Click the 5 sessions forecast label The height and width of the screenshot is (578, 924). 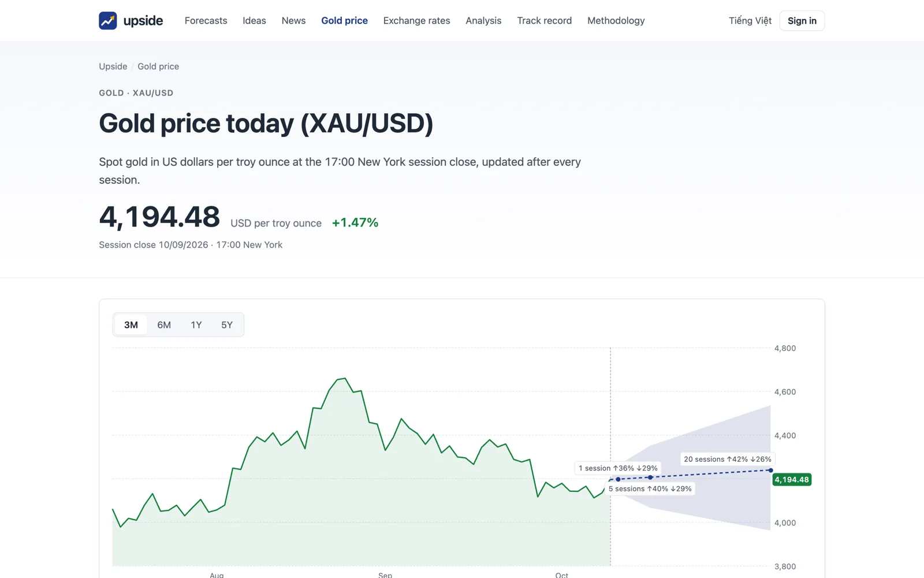coord(650,488)
